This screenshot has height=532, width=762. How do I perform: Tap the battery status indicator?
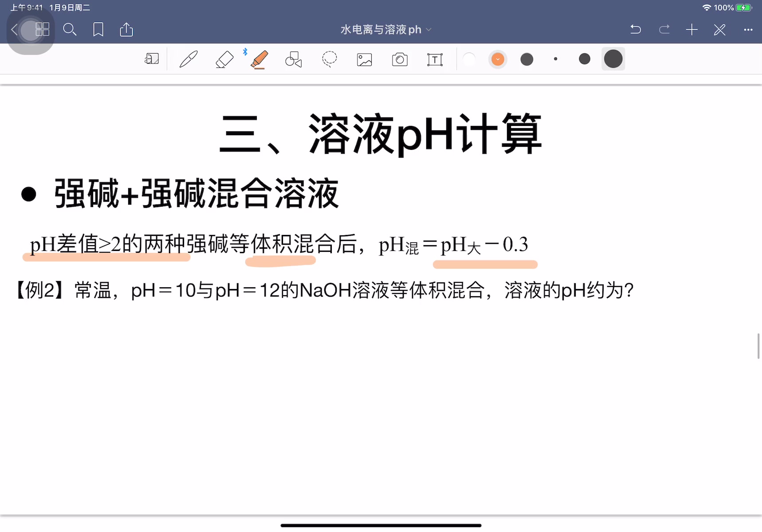[743, 8]
